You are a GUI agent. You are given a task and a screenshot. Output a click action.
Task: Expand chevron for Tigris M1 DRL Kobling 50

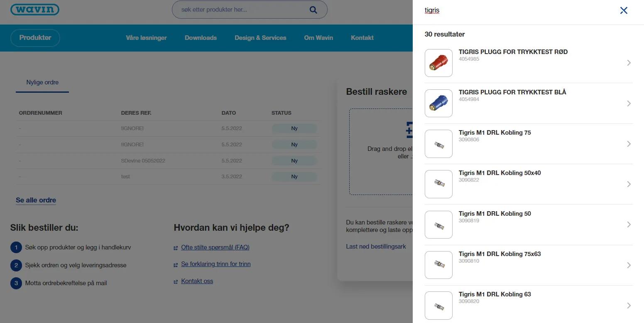629,224
